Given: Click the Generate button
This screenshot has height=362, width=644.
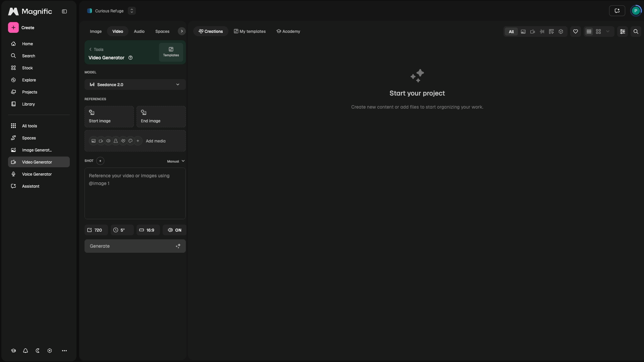Looking at the screenshot, I should [135, 246].
